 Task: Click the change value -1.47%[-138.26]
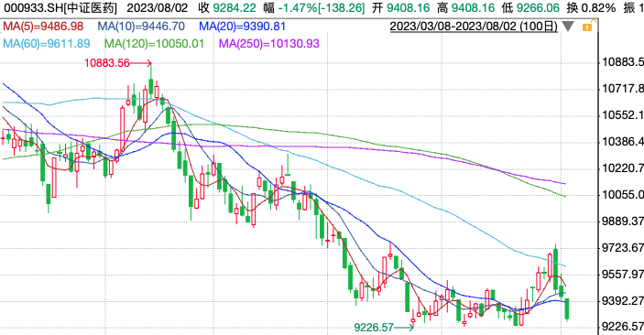click(x=322, y=8)
